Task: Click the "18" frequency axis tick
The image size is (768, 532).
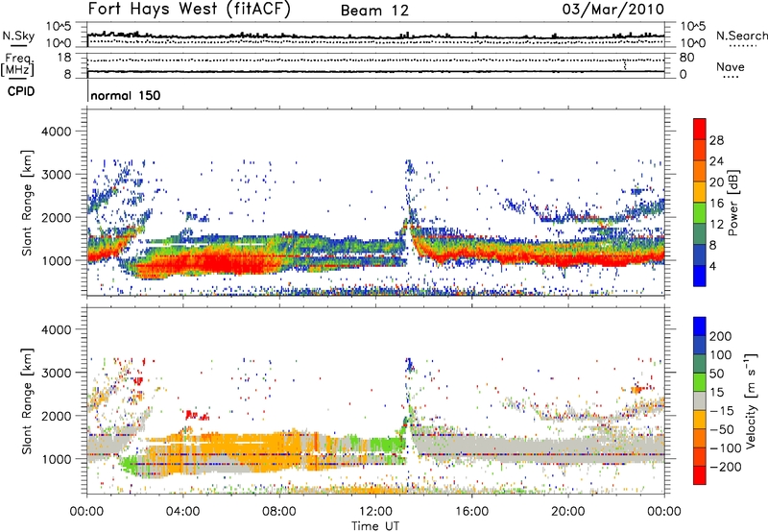Action: (x=63, y=58)
